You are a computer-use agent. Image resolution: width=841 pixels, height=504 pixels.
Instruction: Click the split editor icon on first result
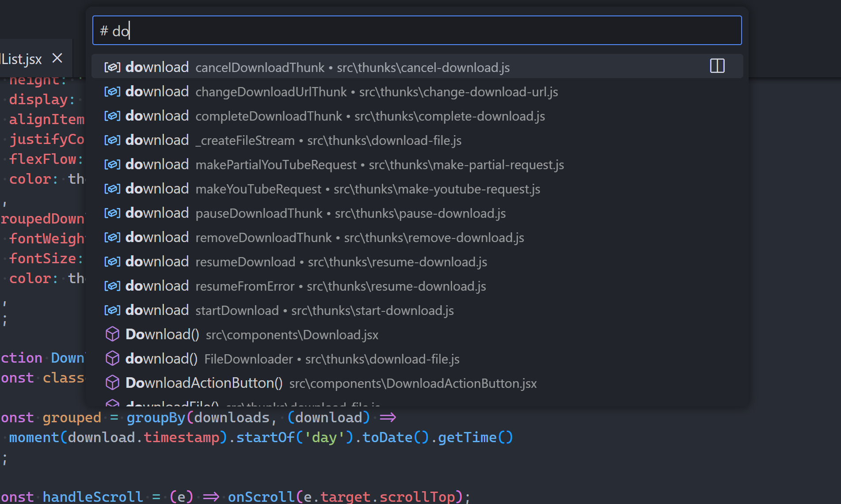point(717,66)
